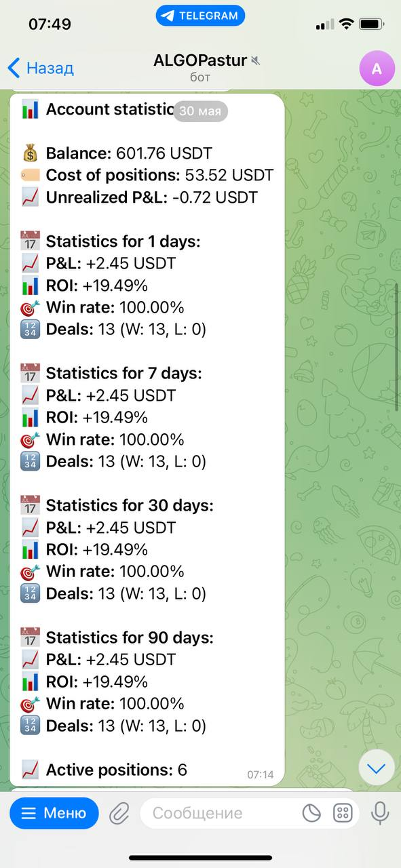This screenshot has width=401, height=868.
Task: Tap the Statistics for 7 days heading
Action: click(124, 373)
